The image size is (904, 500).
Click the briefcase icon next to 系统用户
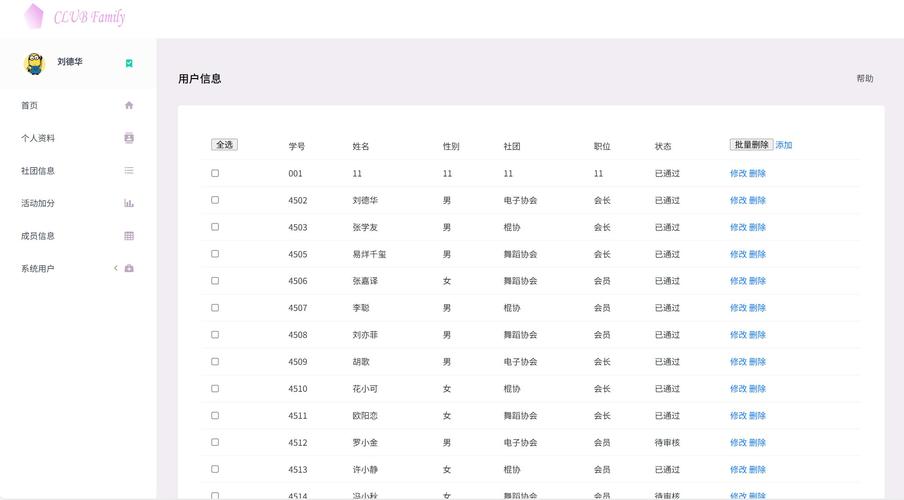pyautogui.click(x=129, y=268)
